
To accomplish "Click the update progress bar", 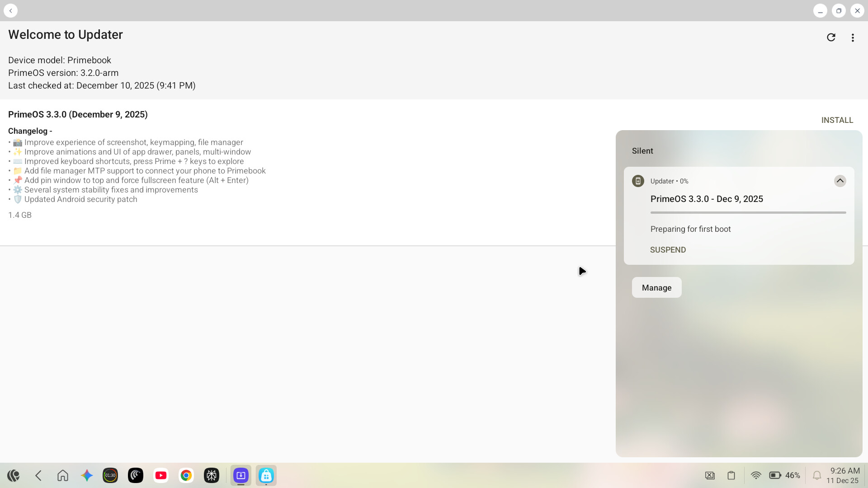I will pyautogui.click(x=748, y=212).
